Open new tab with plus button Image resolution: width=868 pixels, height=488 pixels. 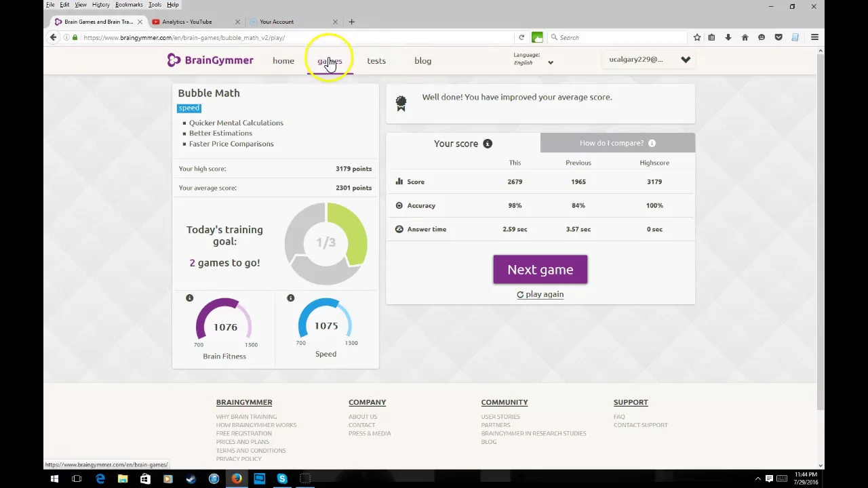tap(351, 22)
